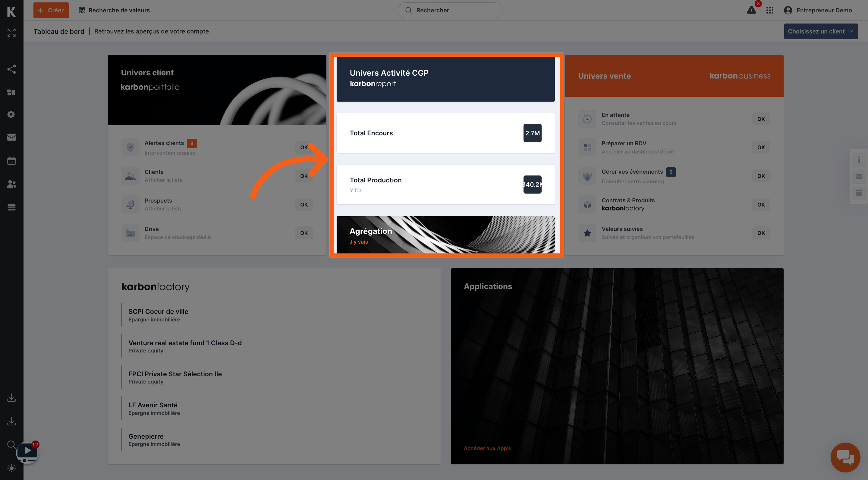Click the Rechercher search field
Screen dimensions: 868x480
(450, 11)
